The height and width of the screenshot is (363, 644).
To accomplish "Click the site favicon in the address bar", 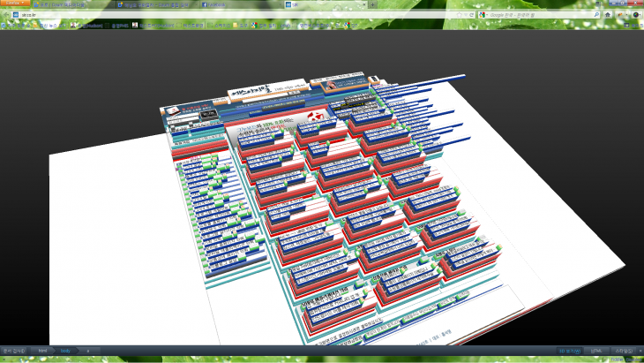I will point(16,15).
